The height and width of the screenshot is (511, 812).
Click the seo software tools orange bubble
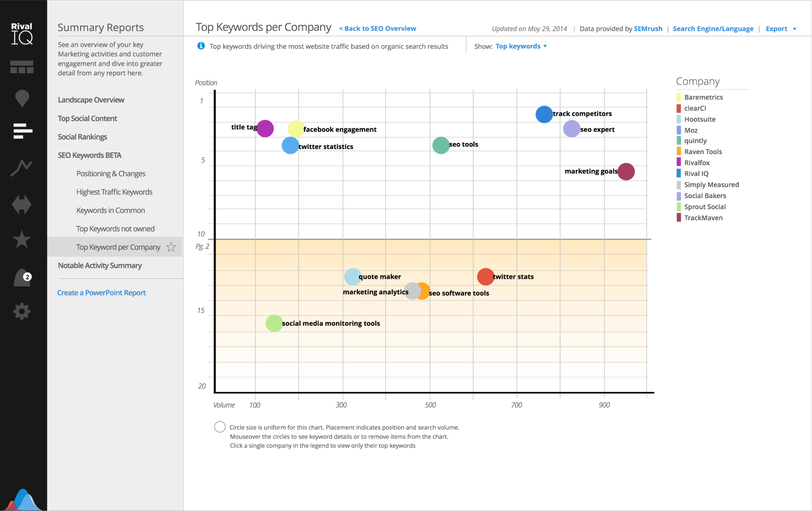point(425,291)
